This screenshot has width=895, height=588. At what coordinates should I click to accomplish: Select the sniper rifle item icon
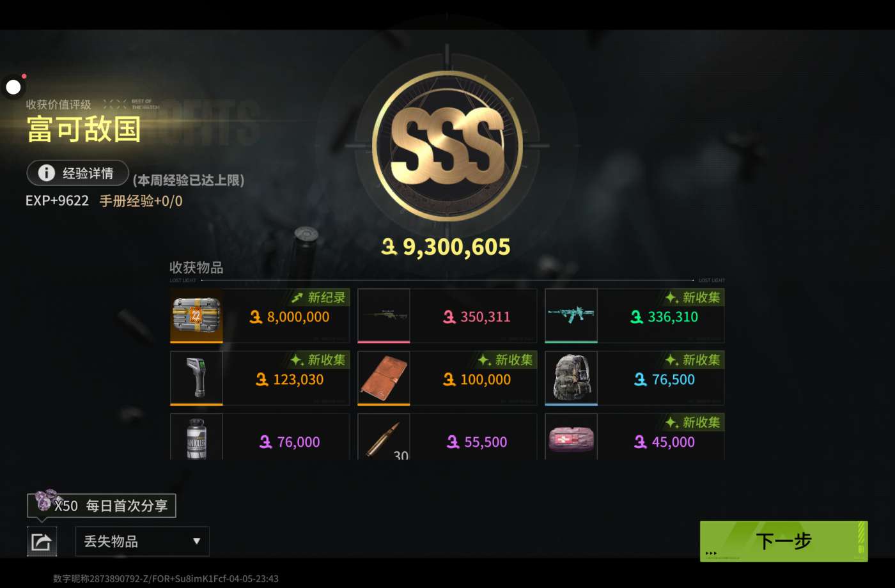tap(384, 315)
